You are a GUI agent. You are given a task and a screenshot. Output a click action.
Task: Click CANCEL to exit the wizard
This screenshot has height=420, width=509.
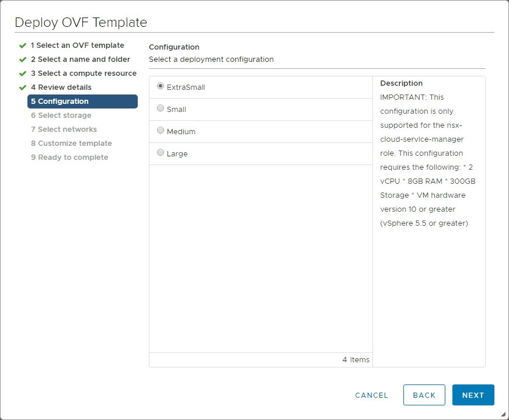371,395
